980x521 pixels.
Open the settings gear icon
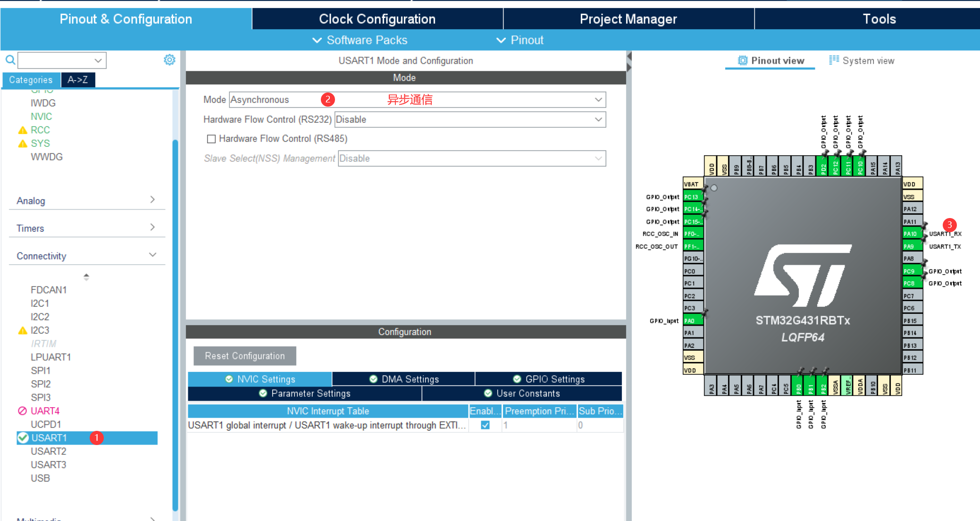click(169, 59)
